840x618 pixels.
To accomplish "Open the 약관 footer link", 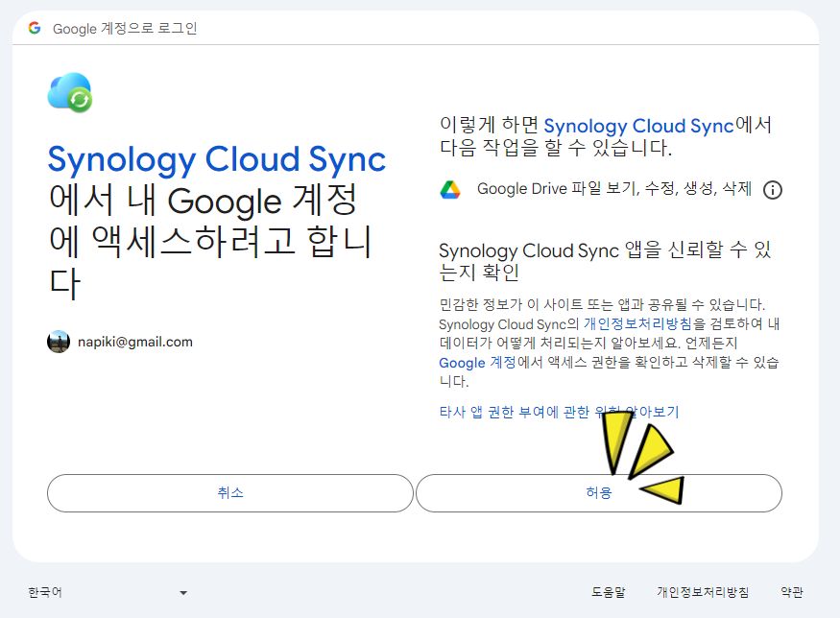I will [792, 592].
